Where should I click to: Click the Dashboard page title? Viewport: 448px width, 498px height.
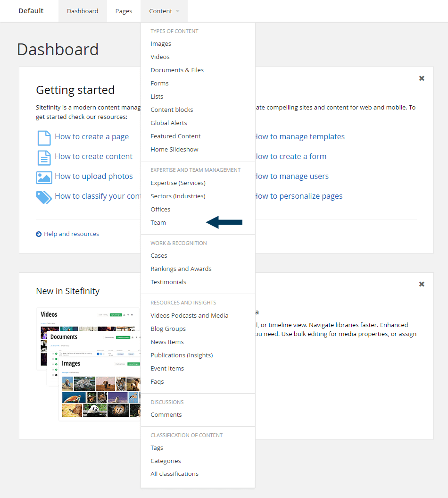[58, 50]
